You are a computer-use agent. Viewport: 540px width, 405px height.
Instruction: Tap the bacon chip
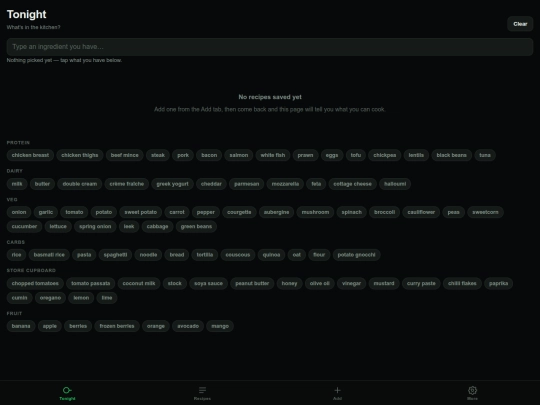point(209,155)
